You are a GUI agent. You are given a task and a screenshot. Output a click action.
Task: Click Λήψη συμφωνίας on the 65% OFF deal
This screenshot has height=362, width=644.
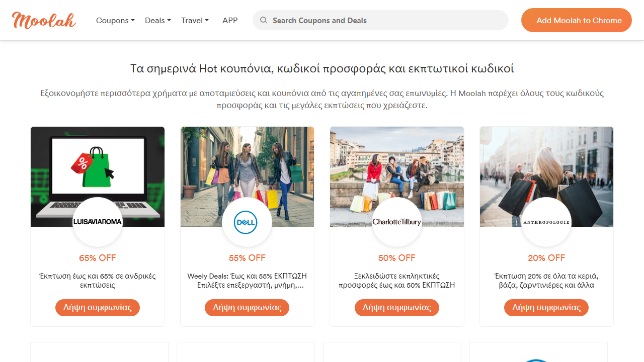point(97,307)
